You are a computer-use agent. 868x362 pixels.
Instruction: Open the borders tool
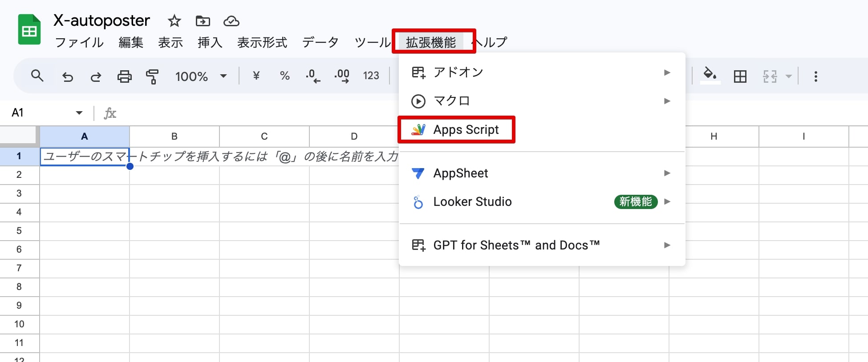tap(740, 76)
